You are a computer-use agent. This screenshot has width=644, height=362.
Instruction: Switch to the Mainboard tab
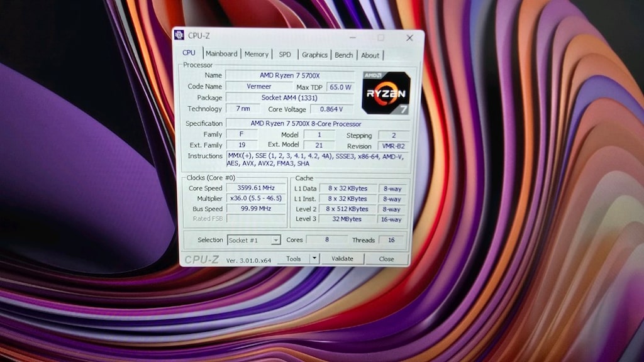(221, 54)
